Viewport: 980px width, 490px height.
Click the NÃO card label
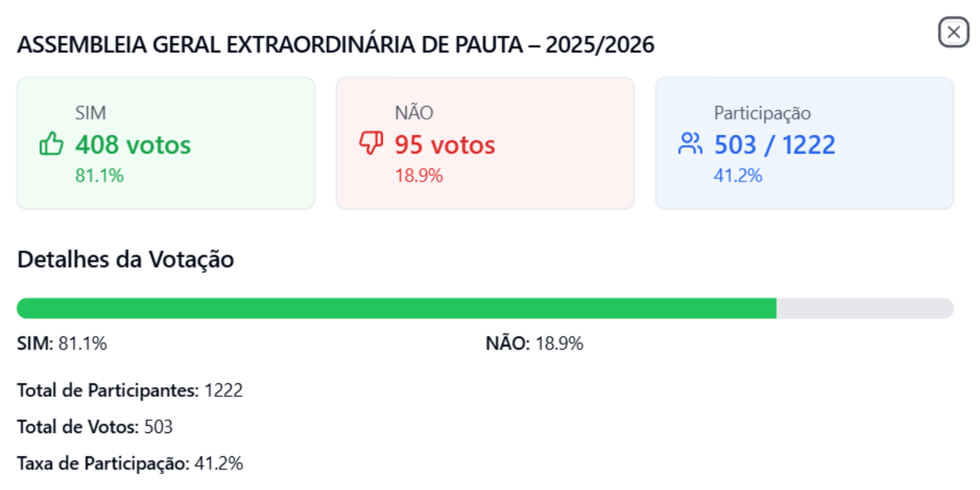pos(414,112)
